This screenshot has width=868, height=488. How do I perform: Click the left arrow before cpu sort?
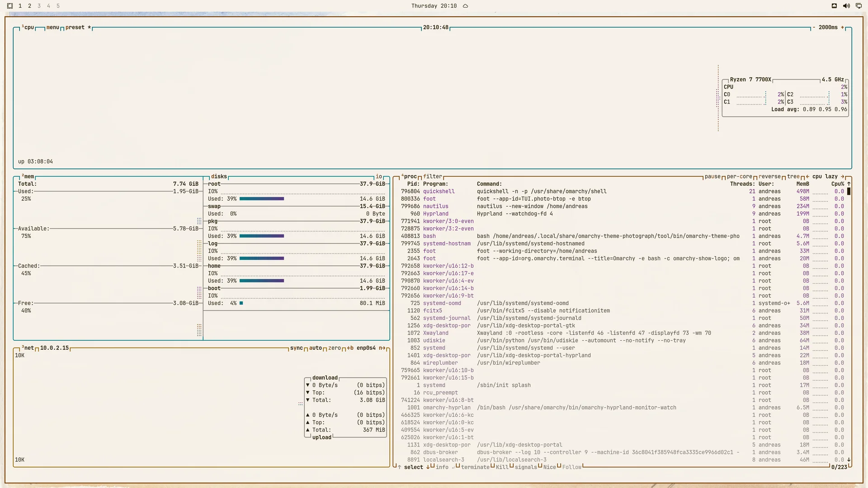pyautogui.click(x=807, y=177)
